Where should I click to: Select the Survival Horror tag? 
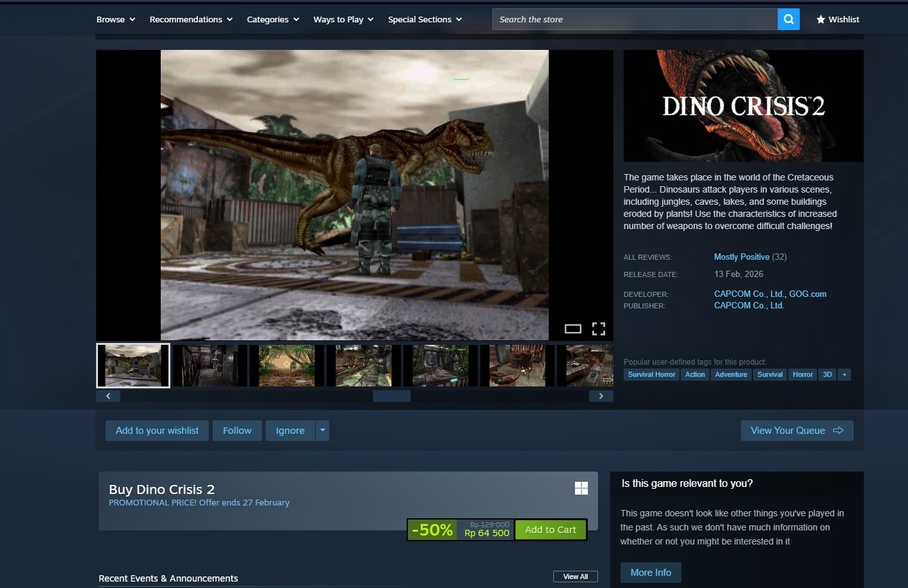tap(651, 374)
